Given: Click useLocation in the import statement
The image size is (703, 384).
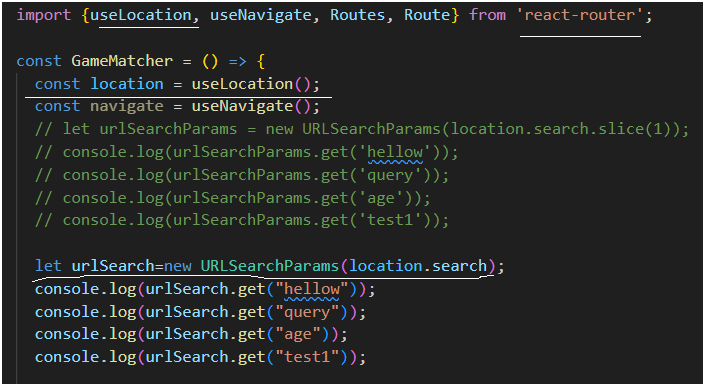Looking at the screenshot, I should (x=141, y=16).
